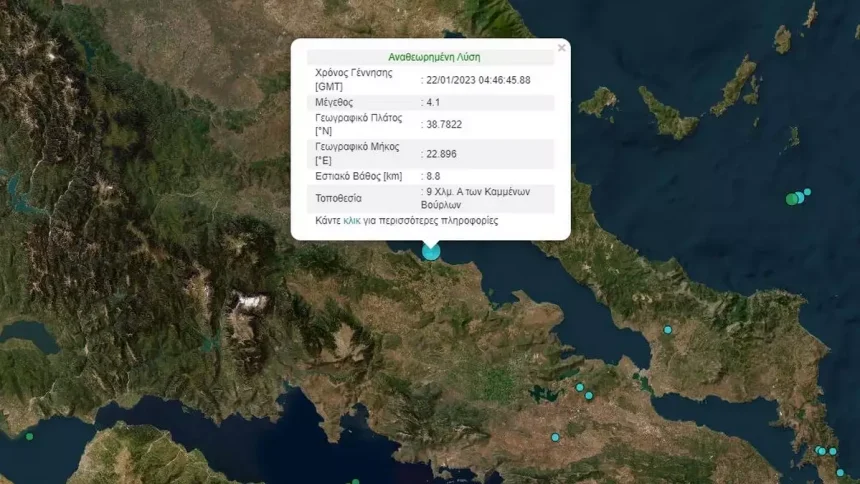Select the cyan marker in the bottom-right corner
The image size is (860, 484).
coord(840,472)
